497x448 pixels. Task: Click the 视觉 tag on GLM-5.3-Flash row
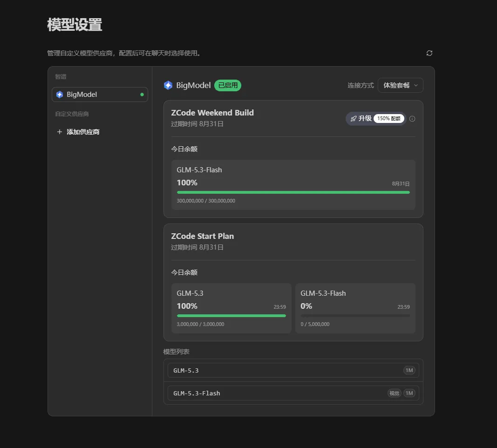(x=395, y=393)
